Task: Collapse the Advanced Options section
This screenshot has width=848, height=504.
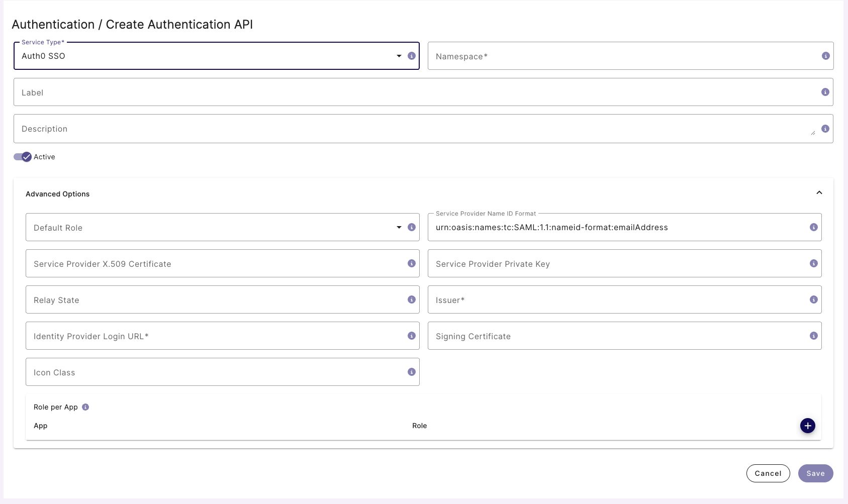Action: pos(819,192)
